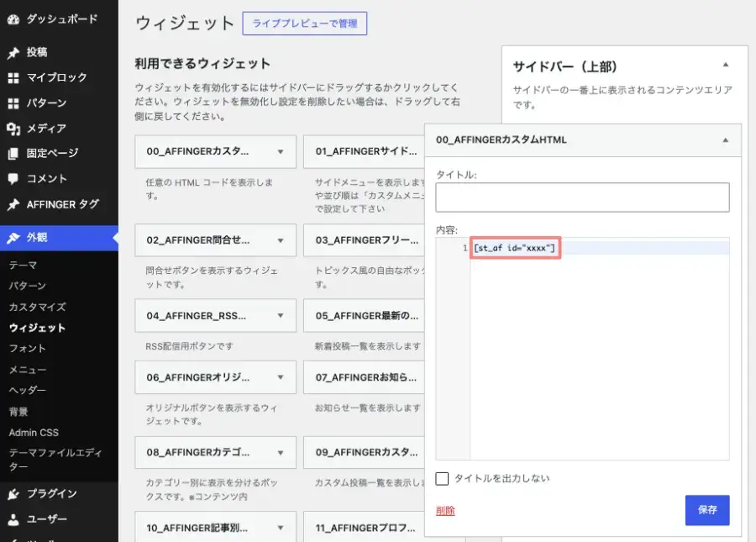Select the 03_AFFINGERフリー... widget
Viewport: 756px width, 542px height.
pyautogui.click(x=365, y=240)
